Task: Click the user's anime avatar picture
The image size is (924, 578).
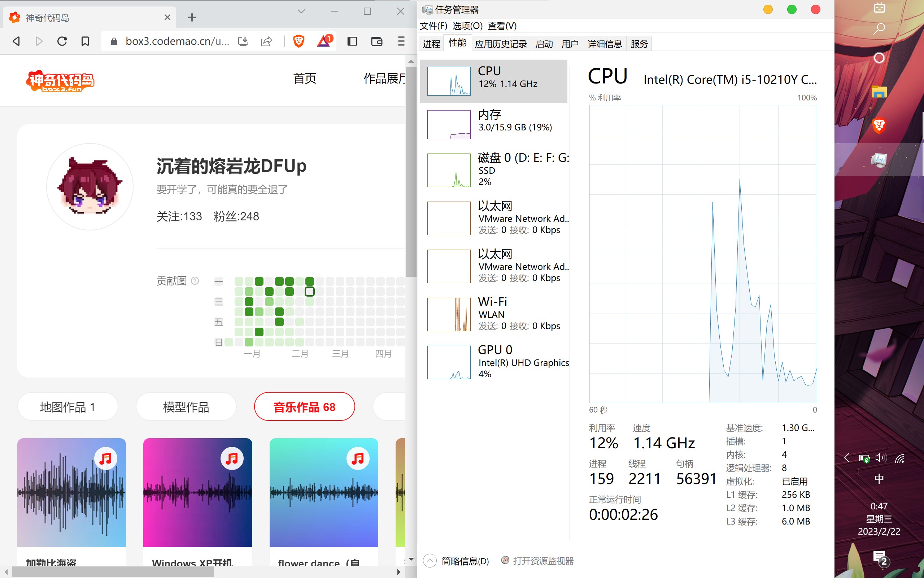Action: coord(90,187)
